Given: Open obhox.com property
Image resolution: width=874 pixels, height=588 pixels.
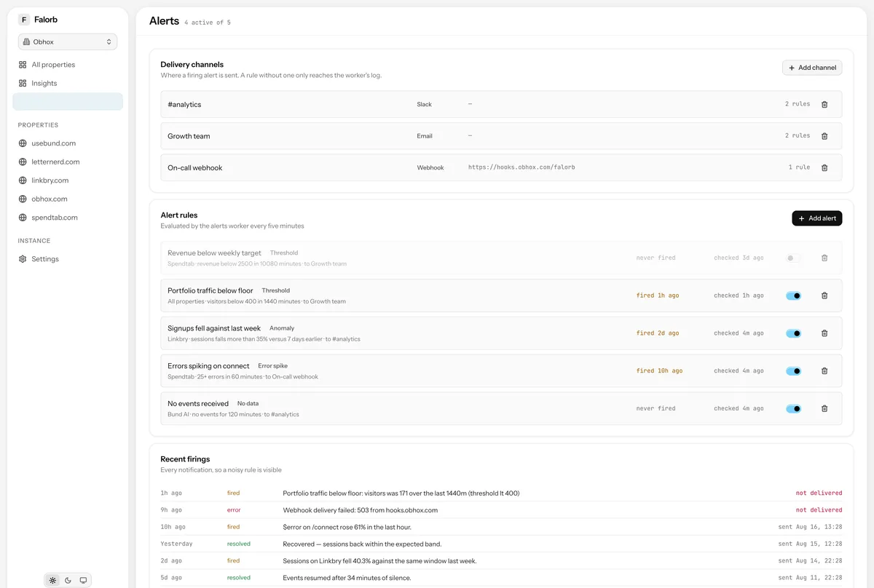Looking at the screenshot, I should tap(68, 199).
